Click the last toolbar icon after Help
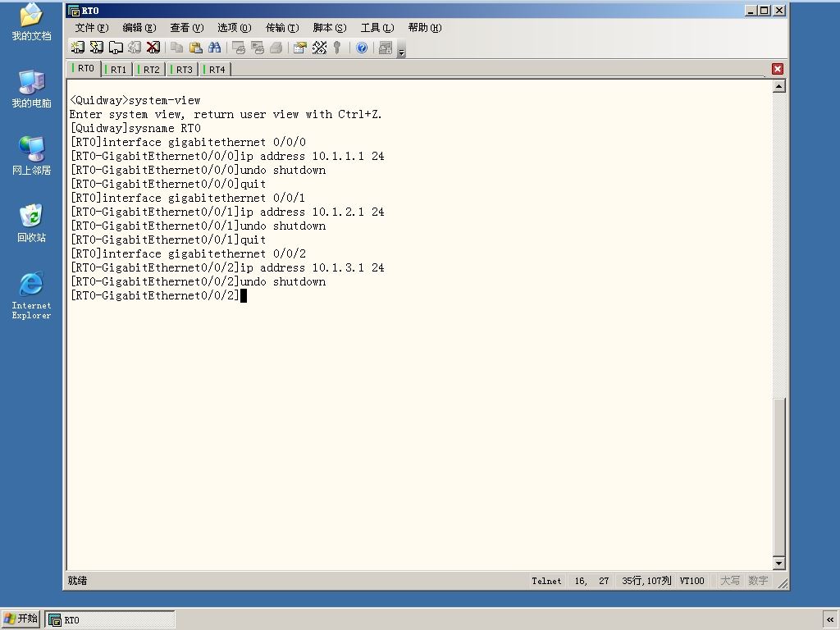840x630 pixels. coord(386,48)
